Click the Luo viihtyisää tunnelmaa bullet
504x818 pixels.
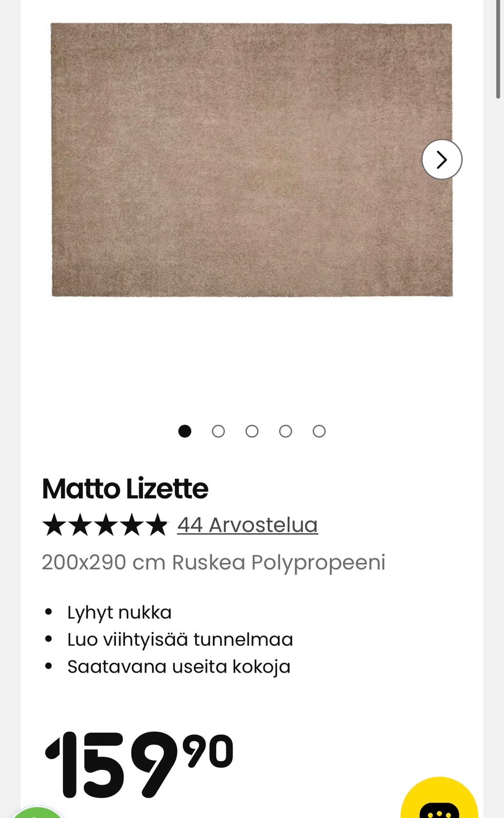pyautogui.click(x=180, y=639)
